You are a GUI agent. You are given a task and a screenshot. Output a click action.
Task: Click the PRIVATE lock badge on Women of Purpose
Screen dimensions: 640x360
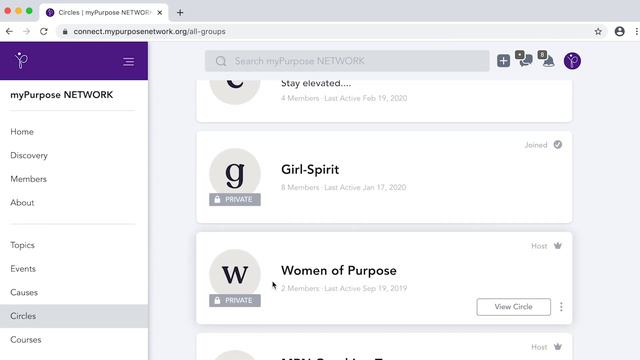tap(235, 300)
